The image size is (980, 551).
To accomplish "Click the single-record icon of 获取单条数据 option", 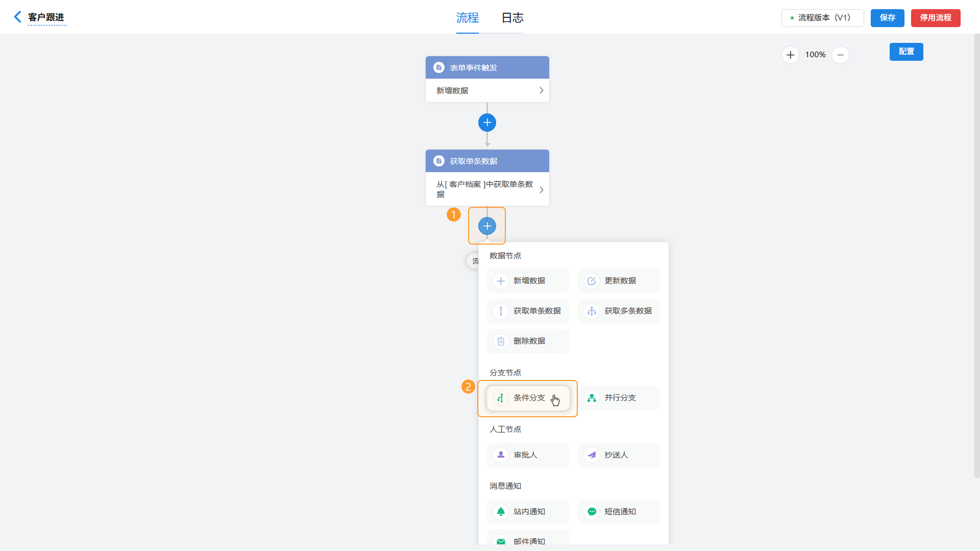I will tap(501, 311).
